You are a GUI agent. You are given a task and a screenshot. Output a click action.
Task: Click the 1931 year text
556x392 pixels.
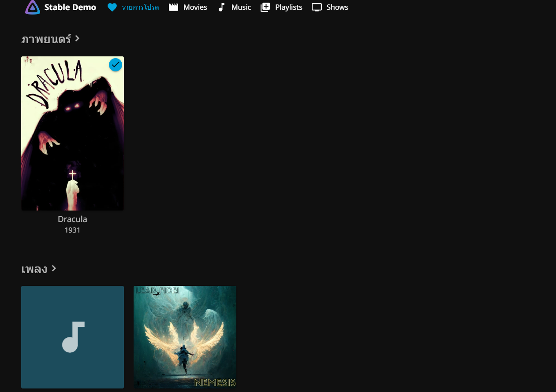tap(72, 230)
